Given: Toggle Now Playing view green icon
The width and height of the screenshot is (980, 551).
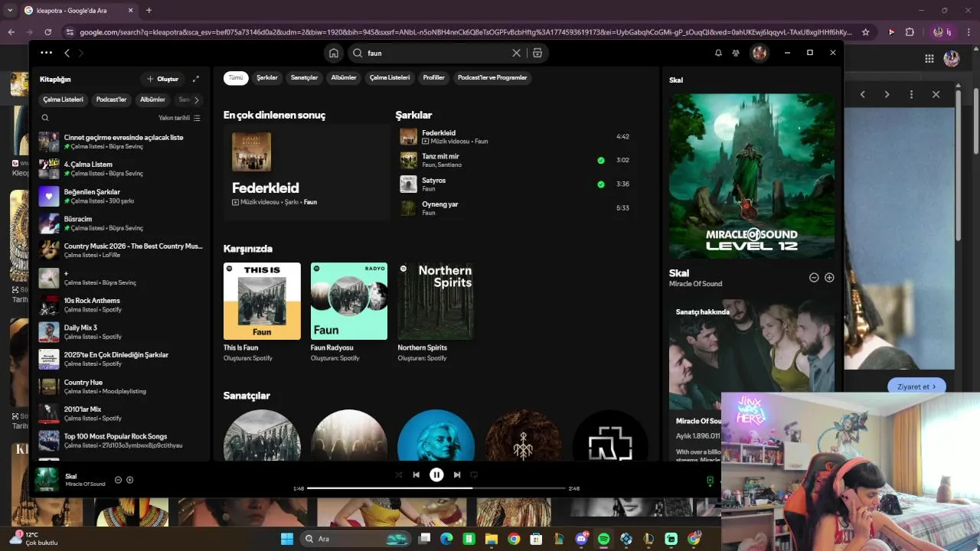Looking at the screenshot, I should pos(710,481).
